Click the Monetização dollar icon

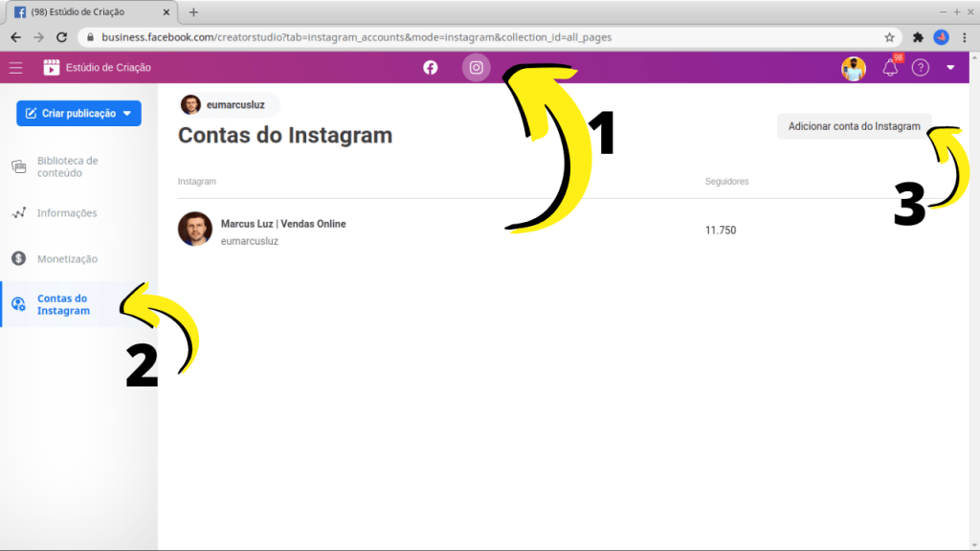(19, 258)
